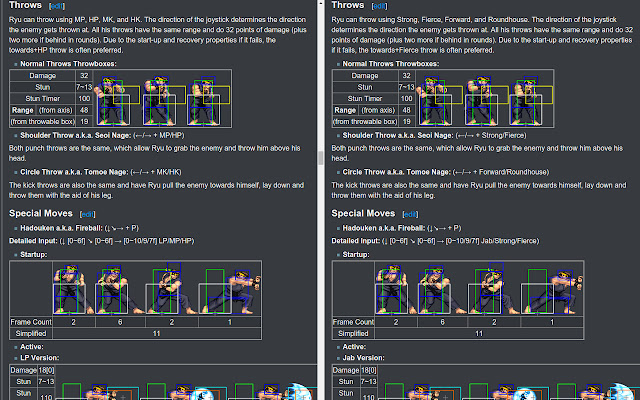
Task: Click 'Circle Throw a.k.a. Tomoe Nage' in right pane
Action: (x=397, y=172)
